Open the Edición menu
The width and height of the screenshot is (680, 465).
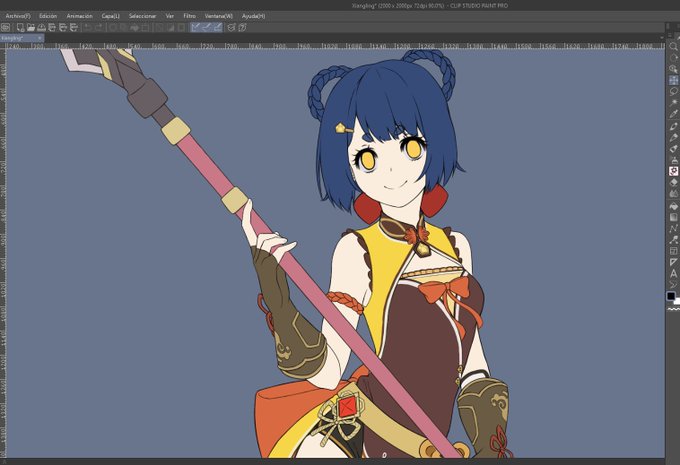(x=48, y=16)
